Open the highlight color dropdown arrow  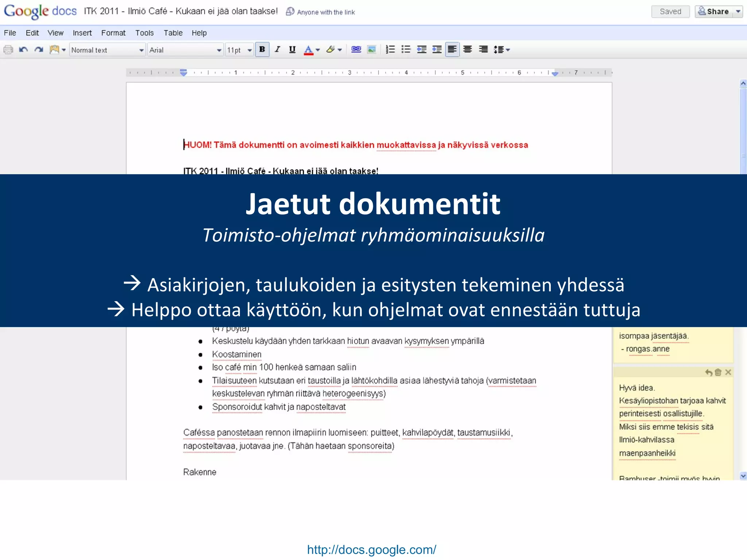[x=340, y=50]
